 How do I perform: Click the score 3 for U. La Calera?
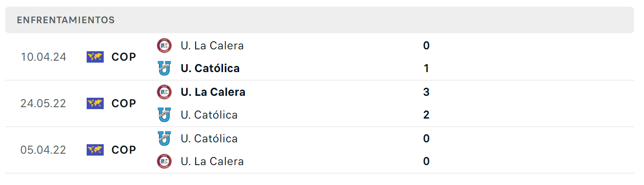(426, 92)
